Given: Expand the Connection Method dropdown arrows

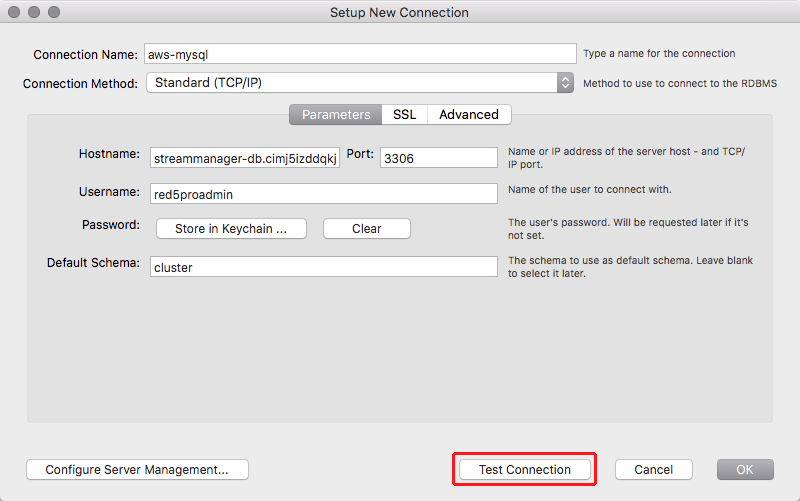Looking at the screenshot, I should point(565,83).
